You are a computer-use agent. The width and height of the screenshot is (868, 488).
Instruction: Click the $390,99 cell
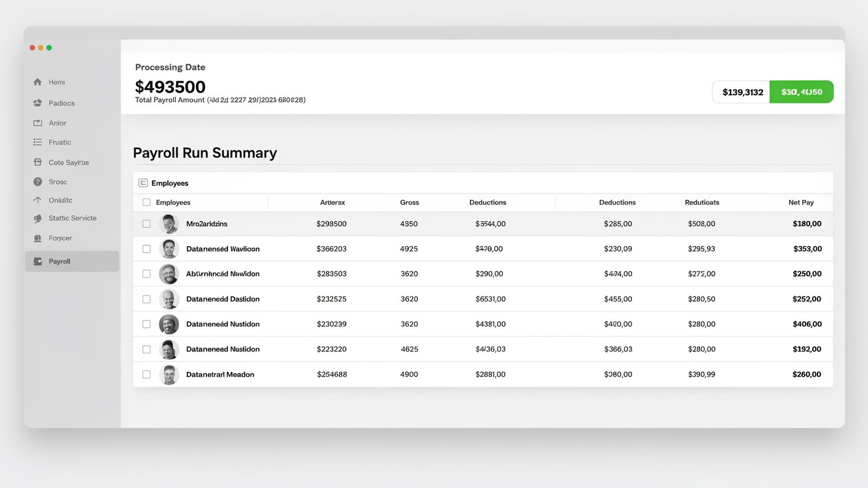pyautogui.click(x=702, y=375)
